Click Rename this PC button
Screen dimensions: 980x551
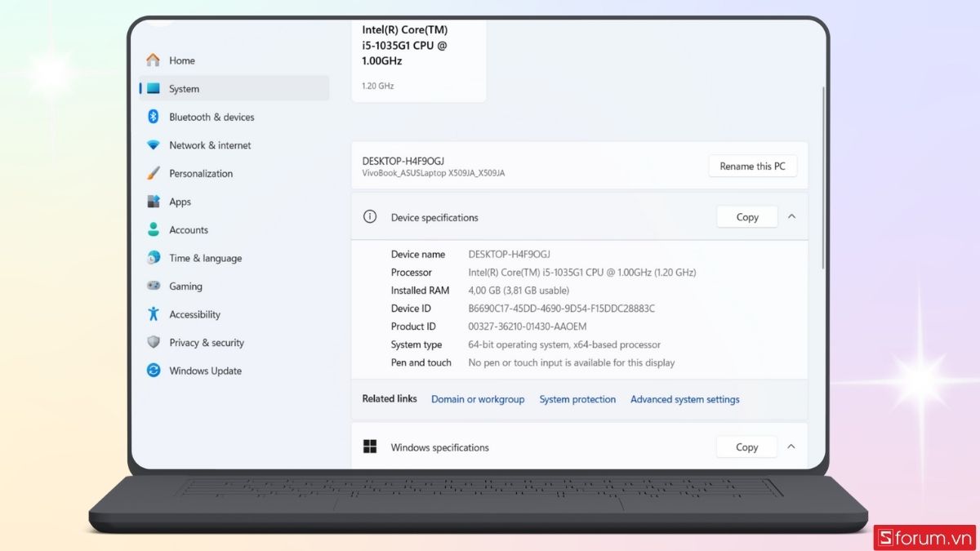point(752,166)
